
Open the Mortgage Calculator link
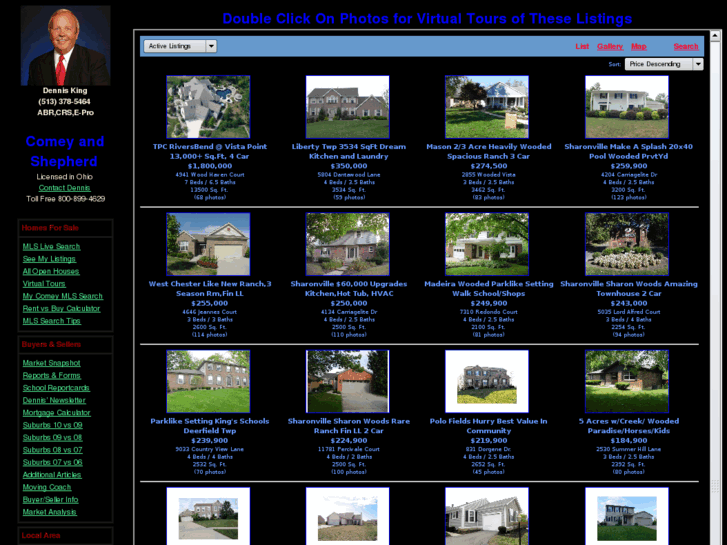click(57, 412)
